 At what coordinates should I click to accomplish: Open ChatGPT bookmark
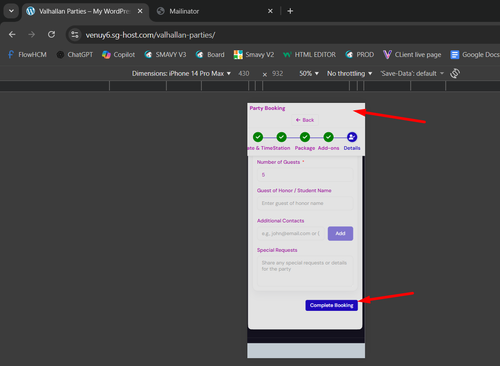click(x=75, y=55)
